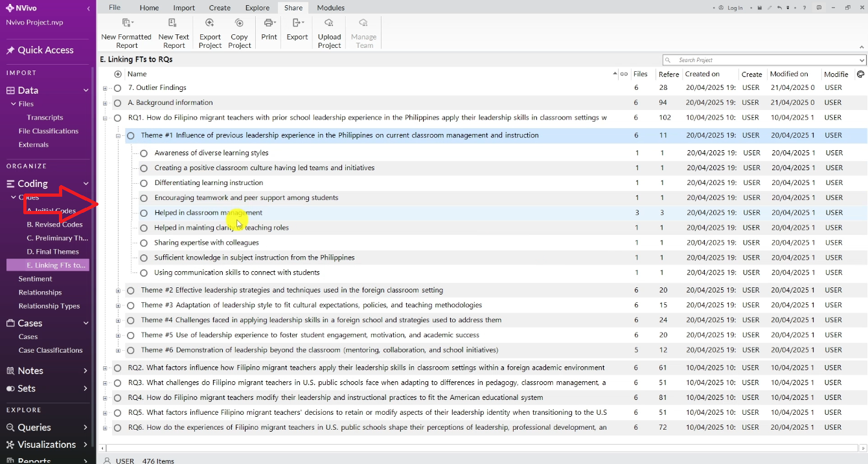Click the user account icon beside Log In

pyautogui.click(x=721, y=8)
